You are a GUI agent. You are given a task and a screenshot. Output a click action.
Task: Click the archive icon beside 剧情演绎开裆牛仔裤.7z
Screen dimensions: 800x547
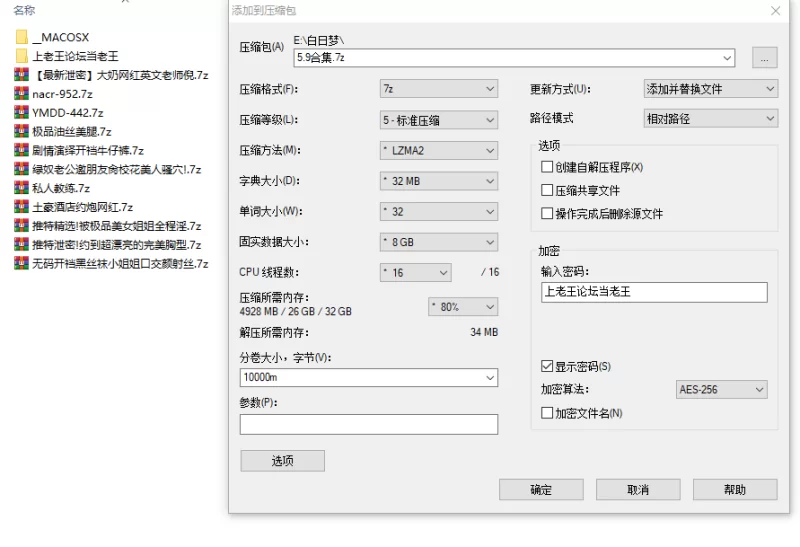pyautogui.click(x=21, y=151)
